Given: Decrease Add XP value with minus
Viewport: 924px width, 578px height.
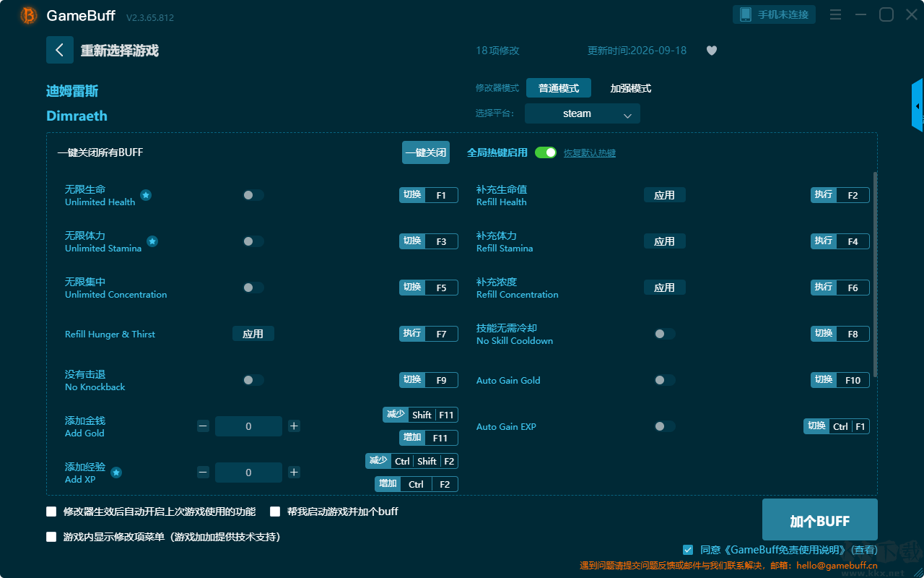Looking at the screenshot, I should tap(203, 473).
